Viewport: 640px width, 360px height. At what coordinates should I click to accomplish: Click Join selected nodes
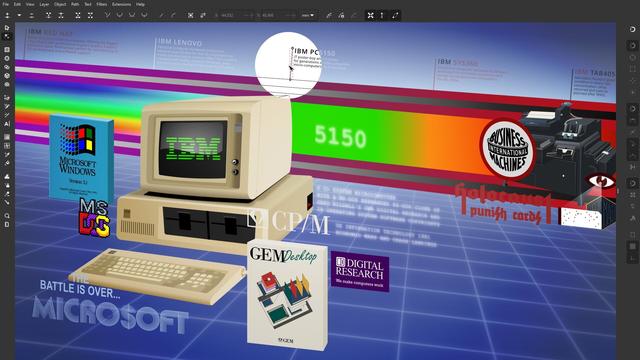[48, 15]
